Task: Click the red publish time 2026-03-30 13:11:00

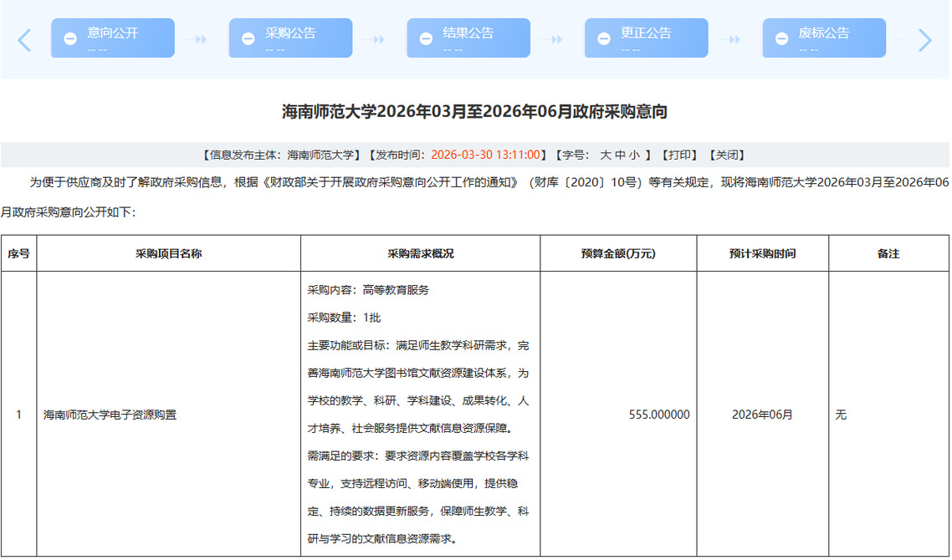Action: 487,155
